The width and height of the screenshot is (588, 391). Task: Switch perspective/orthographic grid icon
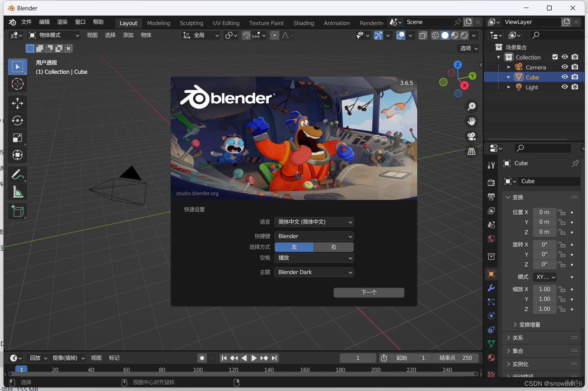(x=472, y=152)
